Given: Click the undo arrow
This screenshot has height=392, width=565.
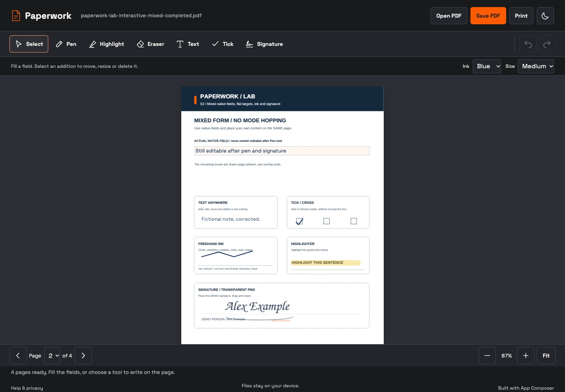Looking at the screenshot, I should (x=528, y=44).
